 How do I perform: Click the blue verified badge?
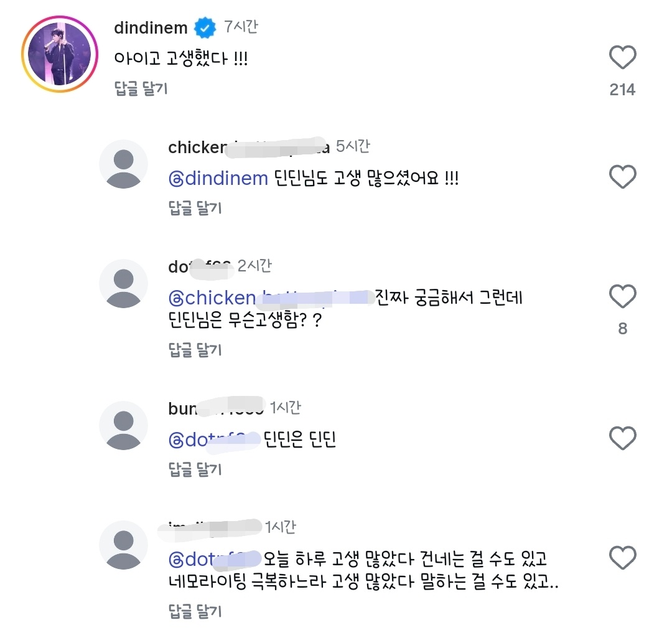click(x=205, y=28)
